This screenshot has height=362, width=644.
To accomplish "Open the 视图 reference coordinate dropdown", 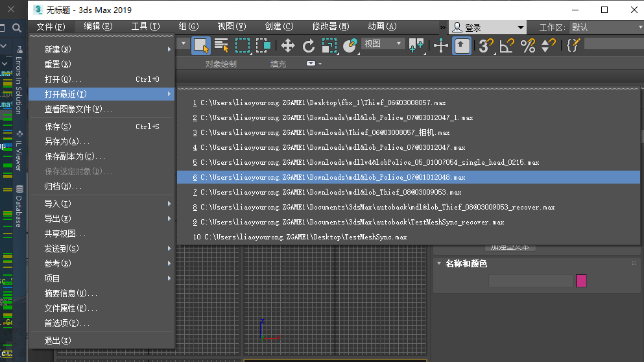I will click(382, 43).
